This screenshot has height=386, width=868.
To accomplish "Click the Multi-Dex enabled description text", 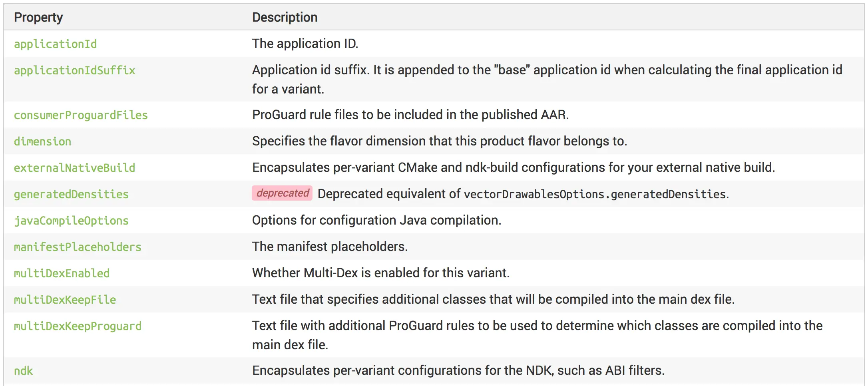I will 381,273.
